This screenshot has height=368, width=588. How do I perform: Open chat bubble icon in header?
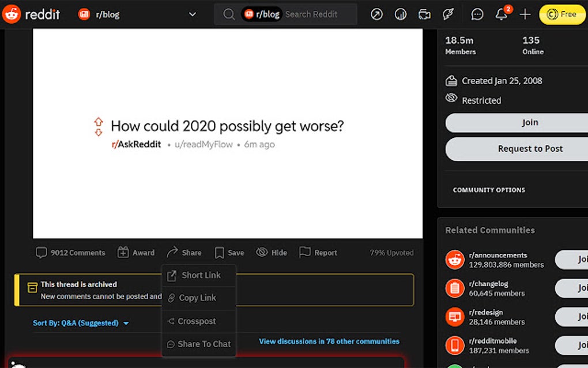click(x=477, y=14)
